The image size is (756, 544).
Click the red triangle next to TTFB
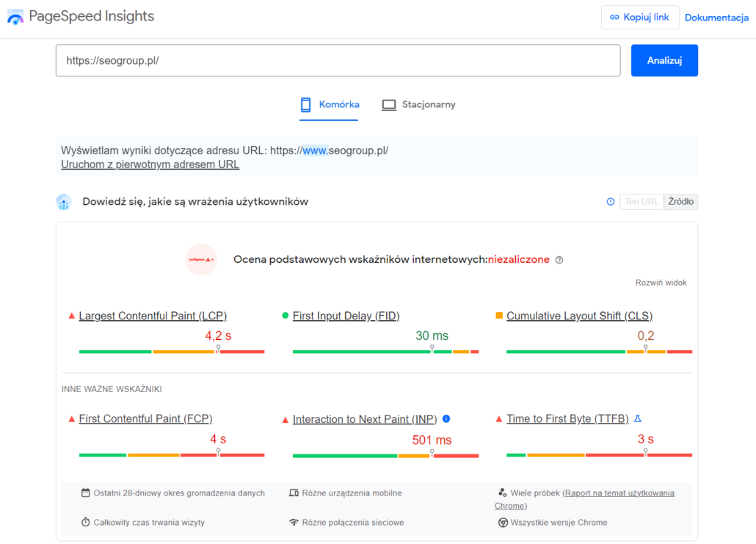pos(499,419)
